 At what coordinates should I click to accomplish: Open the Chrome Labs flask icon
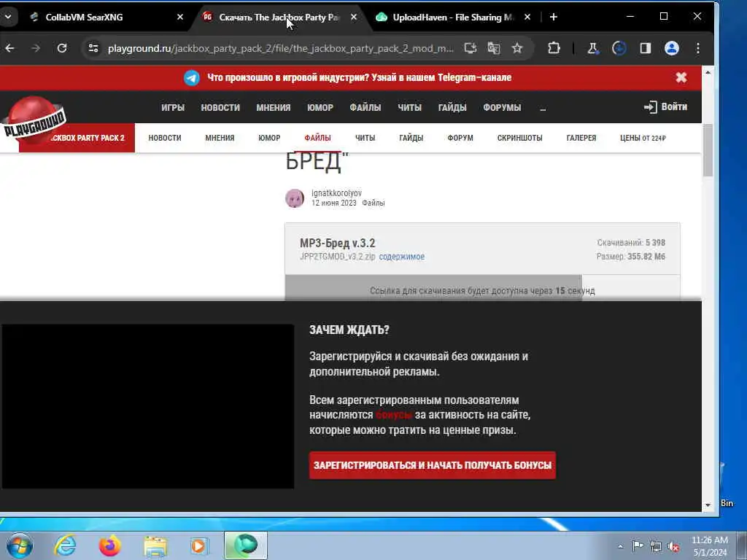[593, 48]
